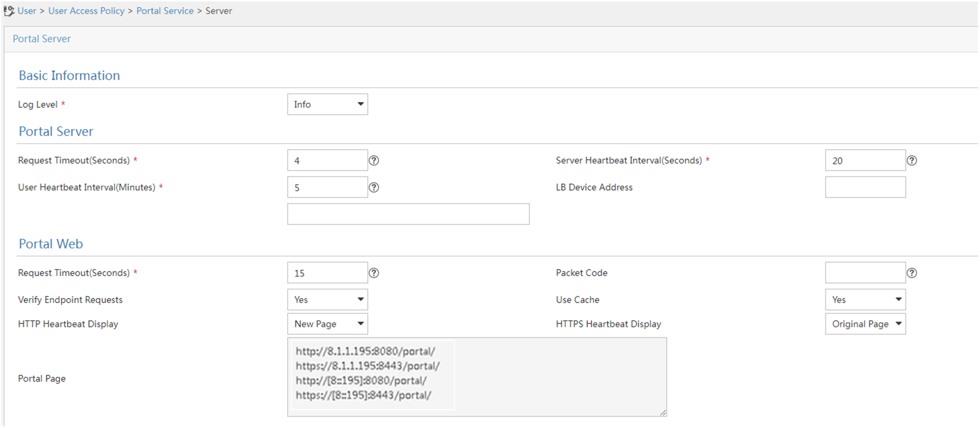Click the Portal Web section heading
980x428 pixels.
[51, 244]
